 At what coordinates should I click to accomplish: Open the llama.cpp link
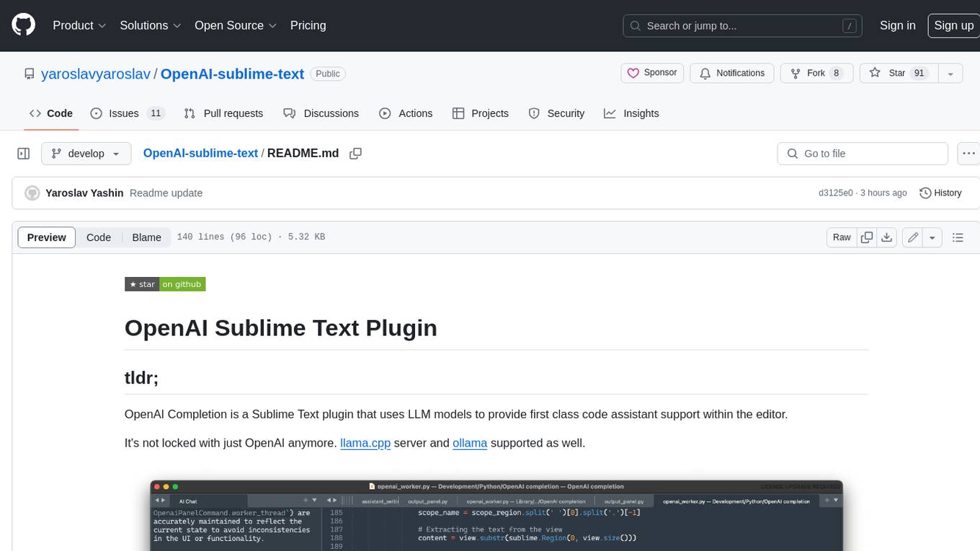(365, 443)
